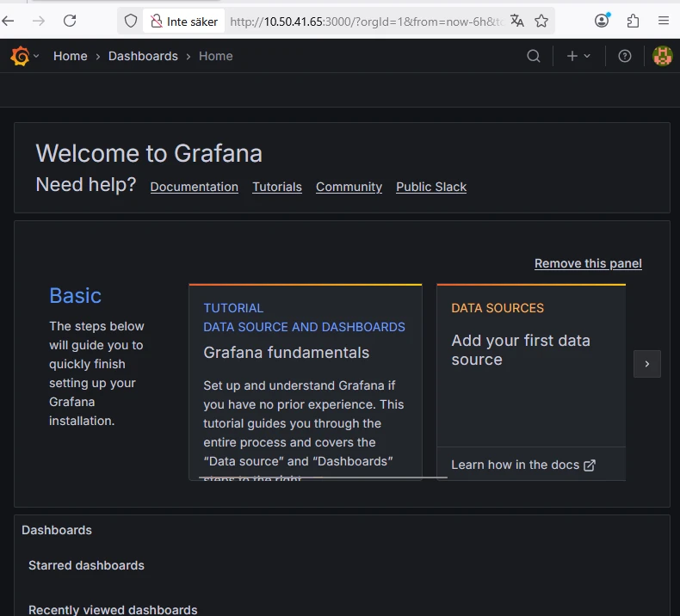Click 'Recently viewed dashboards' label
Viewport: 680px width, 616px height.
click(x=113, y=609)
